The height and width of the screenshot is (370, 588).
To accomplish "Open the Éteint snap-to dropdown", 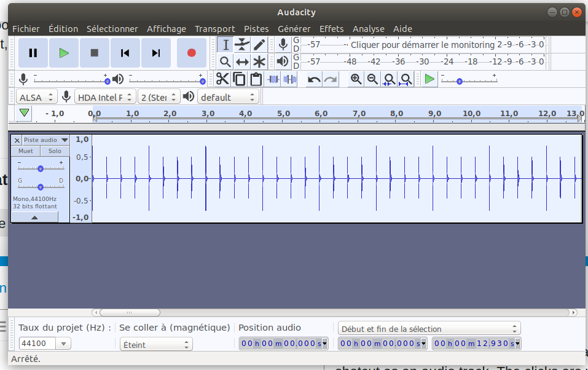I will click(156, 344).
